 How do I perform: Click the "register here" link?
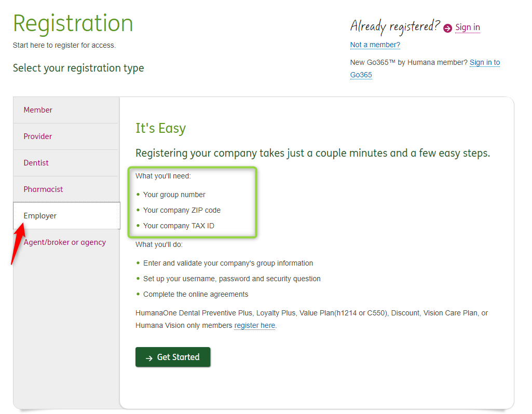pos(254,326)
